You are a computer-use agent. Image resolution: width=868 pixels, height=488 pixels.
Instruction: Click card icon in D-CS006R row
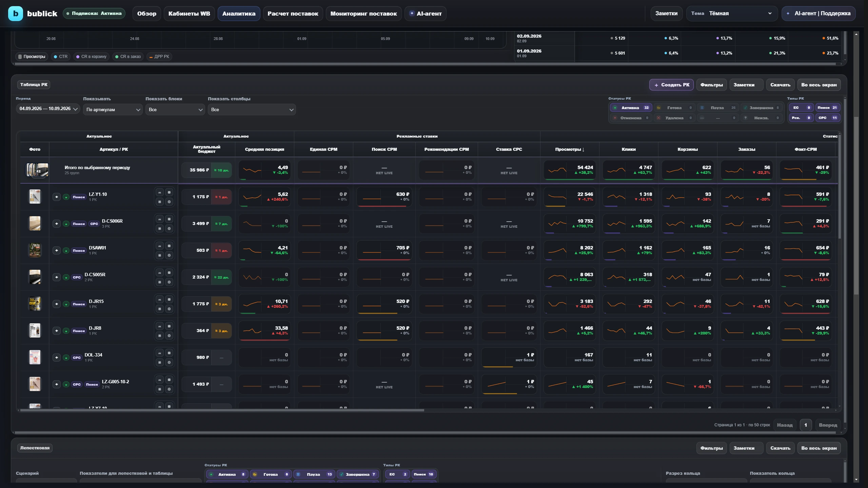point(160,228)
